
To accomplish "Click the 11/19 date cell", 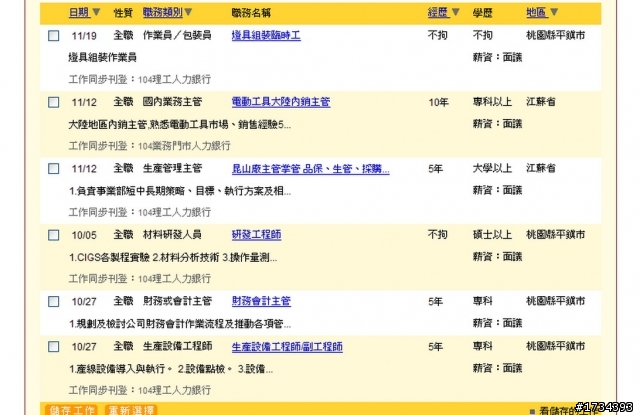I will 84,36.
